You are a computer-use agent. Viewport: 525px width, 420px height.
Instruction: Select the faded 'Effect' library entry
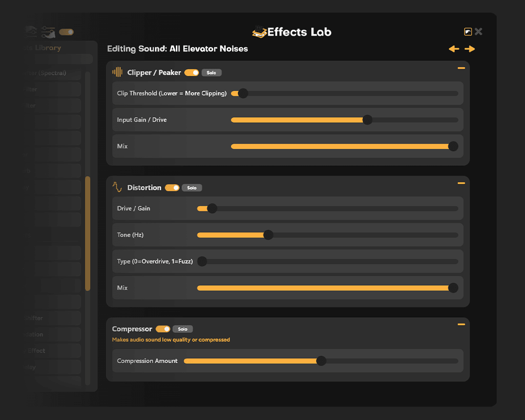(x=54, y=351)
